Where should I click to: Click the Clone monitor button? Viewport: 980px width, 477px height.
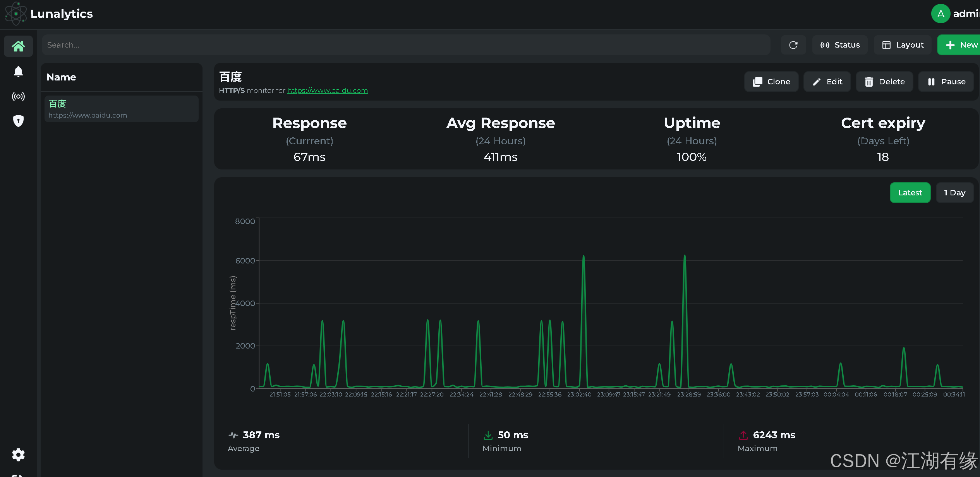coord(771,82)
